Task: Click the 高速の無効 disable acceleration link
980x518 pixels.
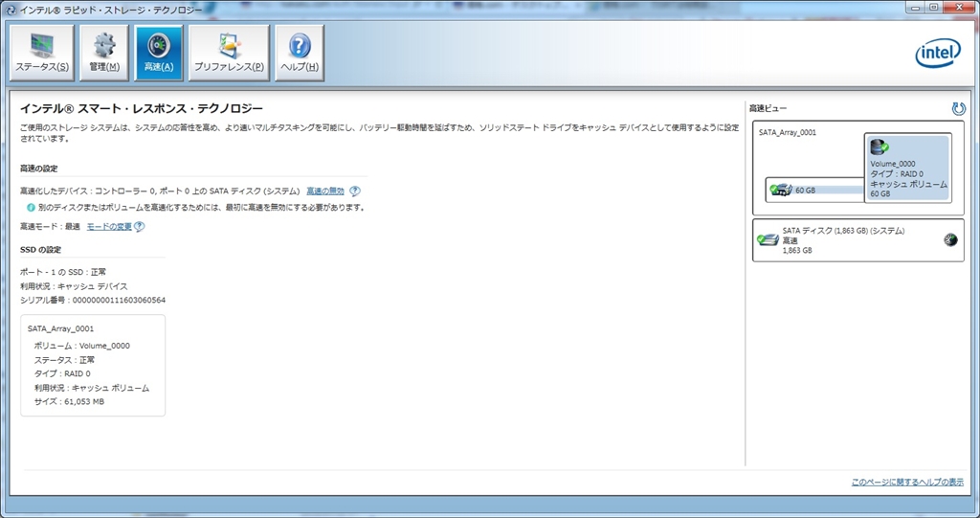Action: (325, 191)
